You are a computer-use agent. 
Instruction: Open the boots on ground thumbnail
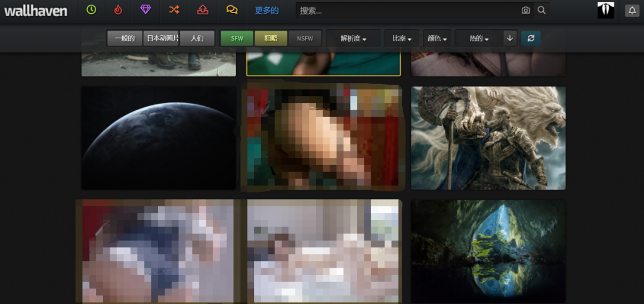(x=159, y=64)
